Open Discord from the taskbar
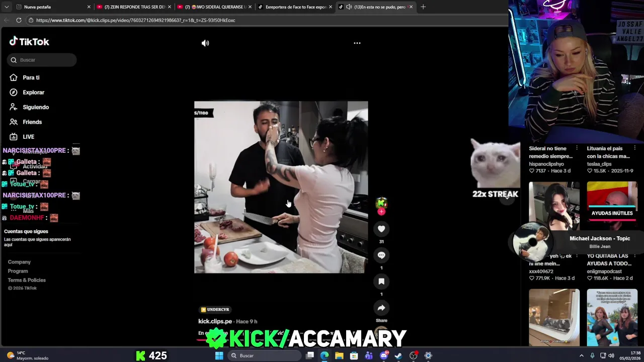 click(x=384, y=355)
